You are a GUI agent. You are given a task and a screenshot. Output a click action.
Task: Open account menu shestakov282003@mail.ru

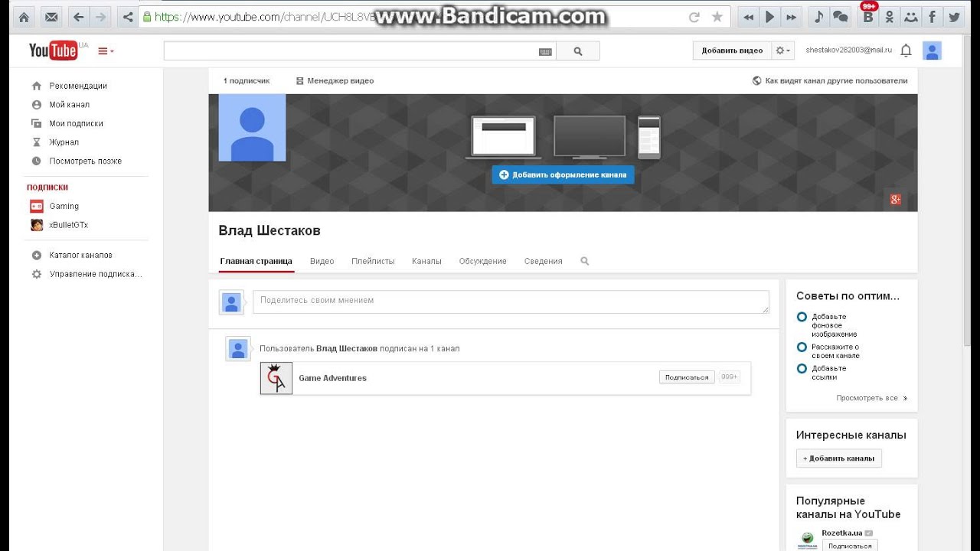coord(848,50)
